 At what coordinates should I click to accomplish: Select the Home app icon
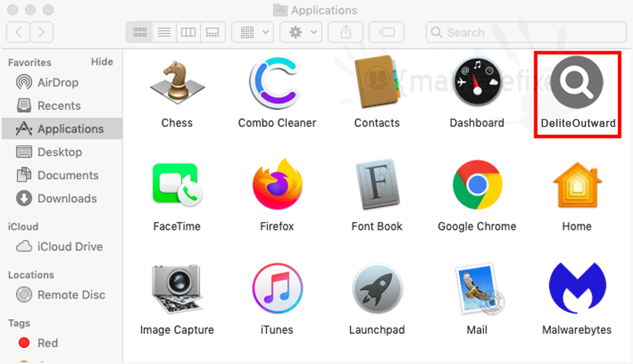pyautogui.click(x=577, y=185)
